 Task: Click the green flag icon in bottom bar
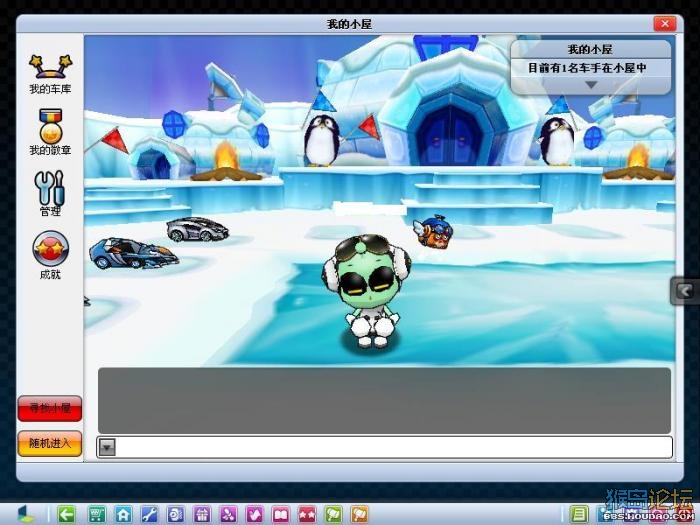333,514
